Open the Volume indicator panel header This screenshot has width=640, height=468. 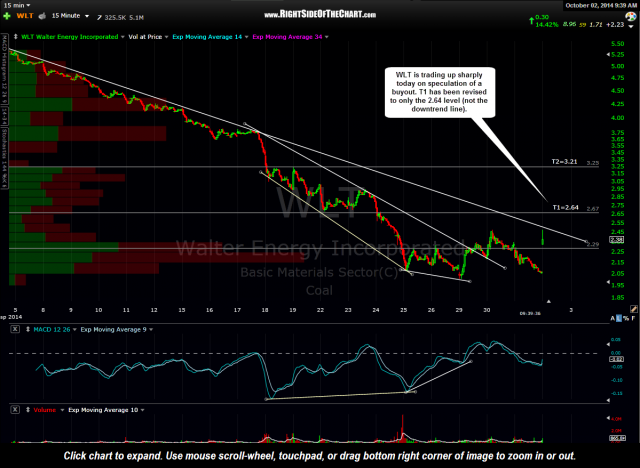28,410
